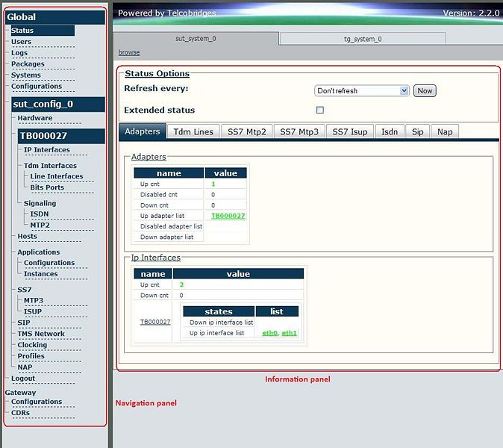Image resolution: width=503 pixels, height=448 pixels.
Task: Select the TB000027 adapter heading
Action: tap(61, 136)
